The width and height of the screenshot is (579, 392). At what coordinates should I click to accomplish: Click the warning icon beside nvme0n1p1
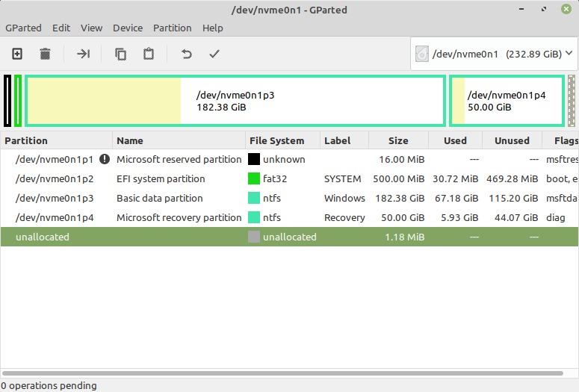(105, 159)
